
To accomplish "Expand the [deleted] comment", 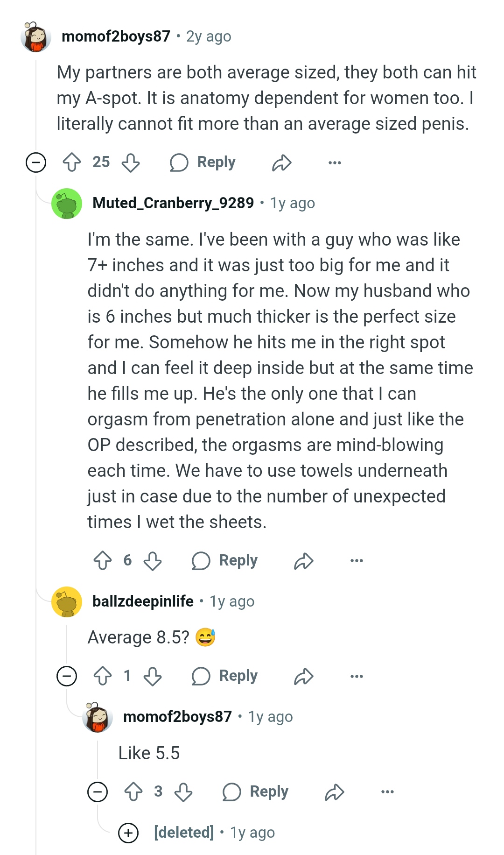I will point(128,833).
